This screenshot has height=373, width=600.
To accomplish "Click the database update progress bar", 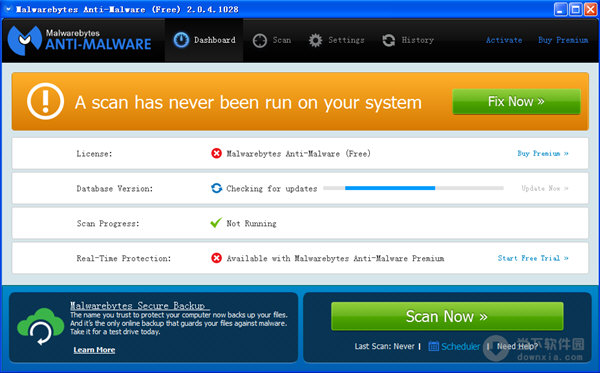I will [x=413, y=188].
